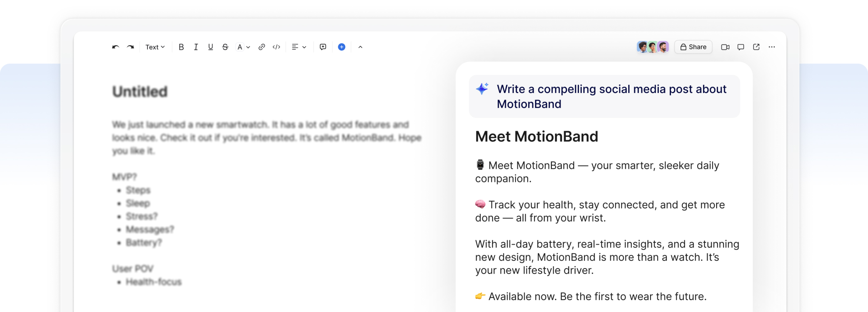Expand the text color dropdown arrow
Screen dimensions: 868x312
tap(248, 47)
